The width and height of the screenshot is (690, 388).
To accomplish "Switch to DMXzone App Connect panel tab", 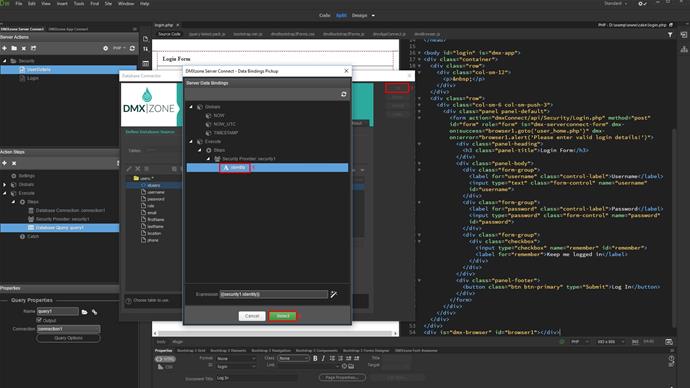I will (x=68, y=29).
